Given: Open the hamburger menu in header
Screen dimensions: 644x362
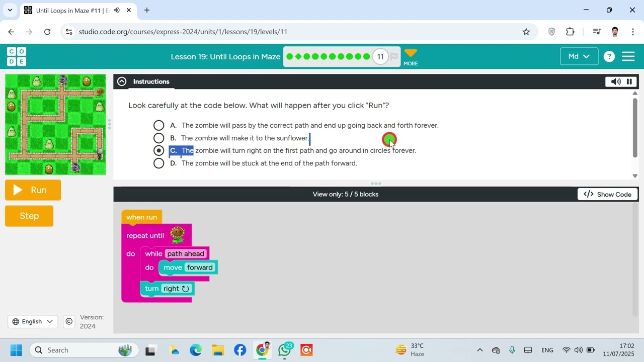Looking at the screenshot, I should 628,56.
